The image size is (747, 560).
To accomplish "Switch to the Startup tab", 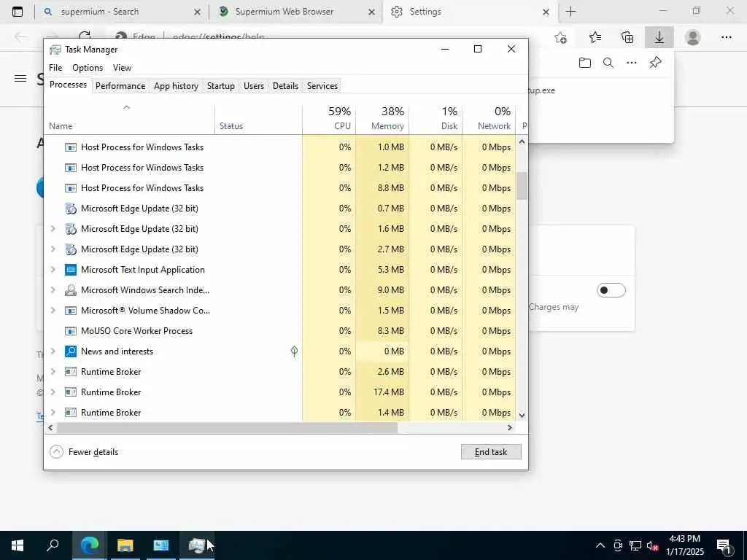I will (220, 86).
